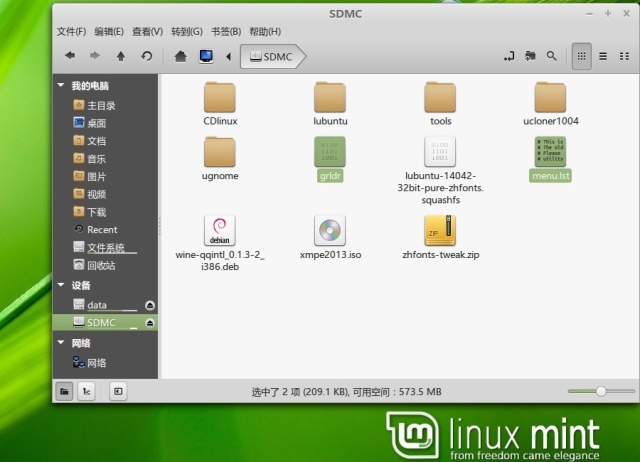Open the Computer location from toolbar
Image resolution: width=640 pixels, height=462 pixels.
(206, 57)
